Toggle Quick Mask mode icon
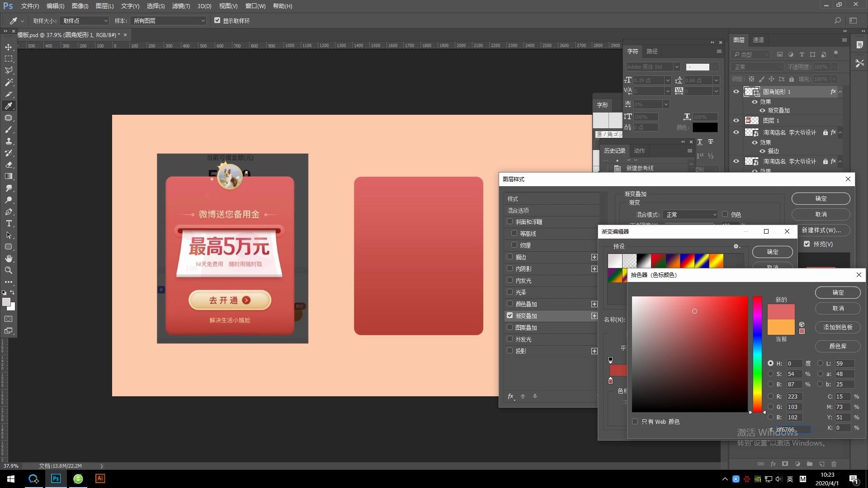868x488 pixels. (x=9, y=319)
